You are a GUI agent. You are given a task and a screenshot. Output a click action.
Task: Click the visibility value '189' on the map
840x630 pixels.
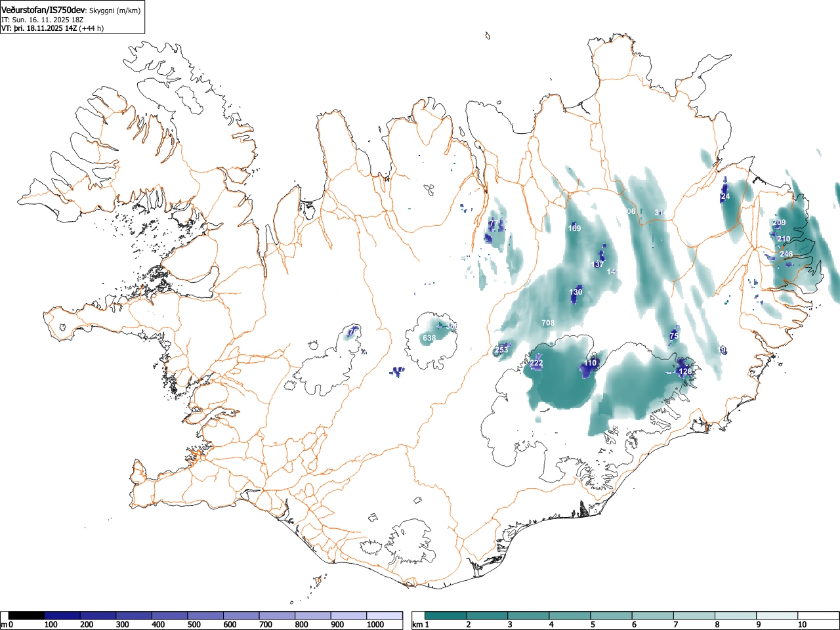pyautogui.click(x=574, y=228)
